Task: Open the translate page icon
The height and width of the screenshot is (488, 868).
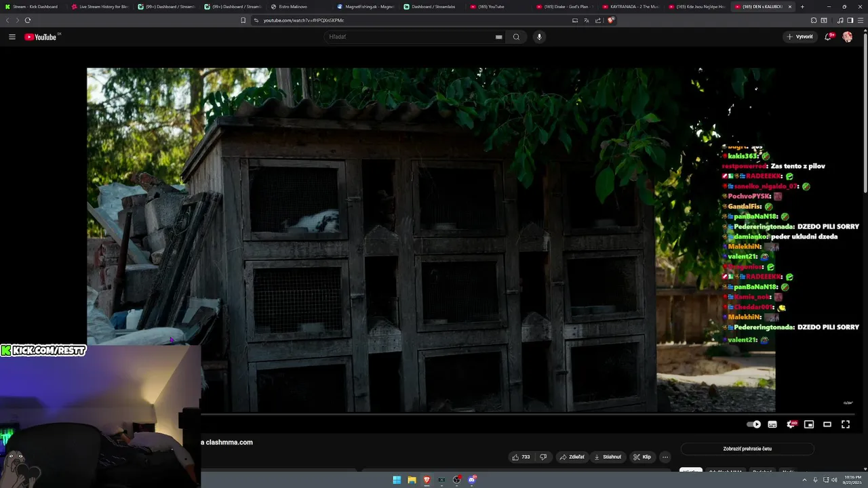Action: [587, 20]
